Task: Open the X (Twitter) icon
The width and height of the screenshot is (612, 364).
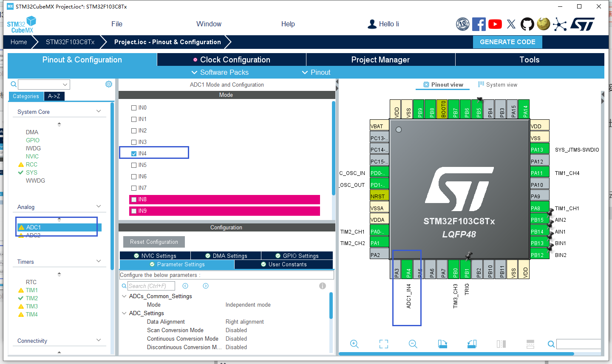Action: [511, 24]
